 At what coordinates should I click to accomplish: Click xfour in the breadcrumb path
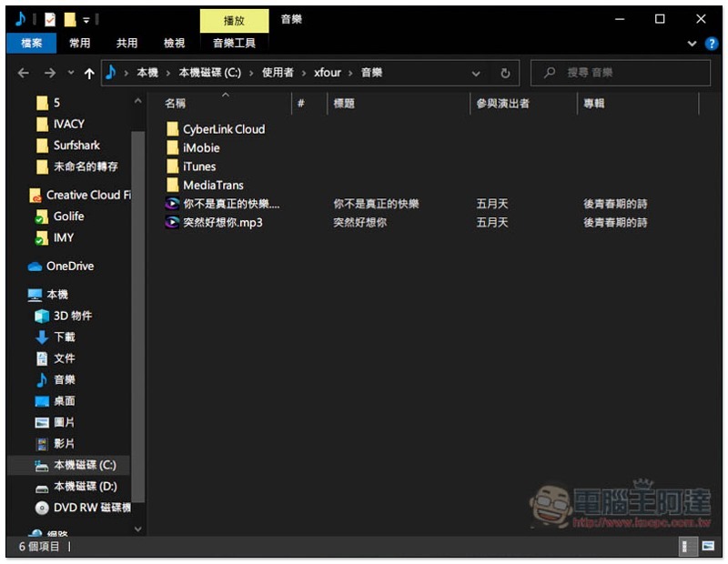click(x=328, y=73)
